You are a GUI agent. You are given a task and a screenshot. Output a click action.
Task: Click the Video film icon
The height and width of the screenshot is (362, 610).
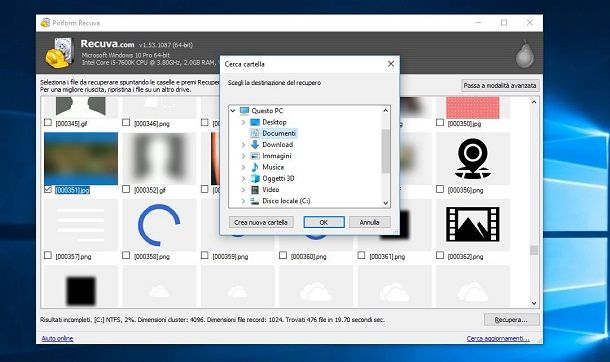point(255,190)
